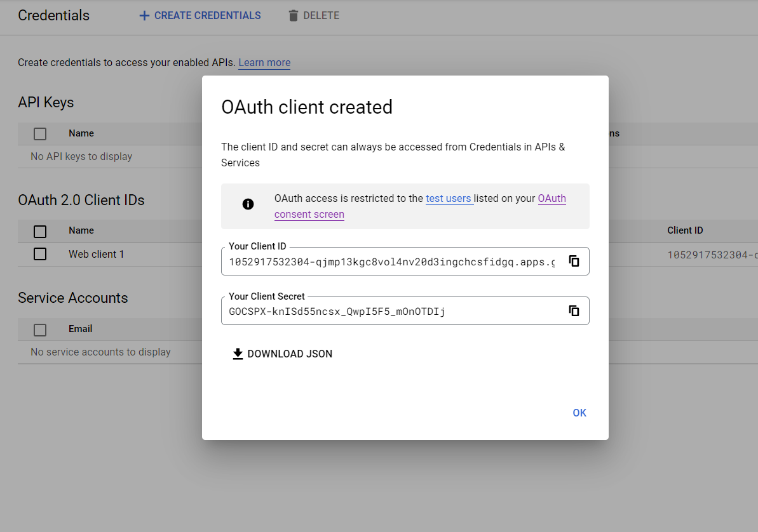Copy the Client Secret using copy icon
Viewport: 758px width, 532px height.
click(x=574, y=310)
